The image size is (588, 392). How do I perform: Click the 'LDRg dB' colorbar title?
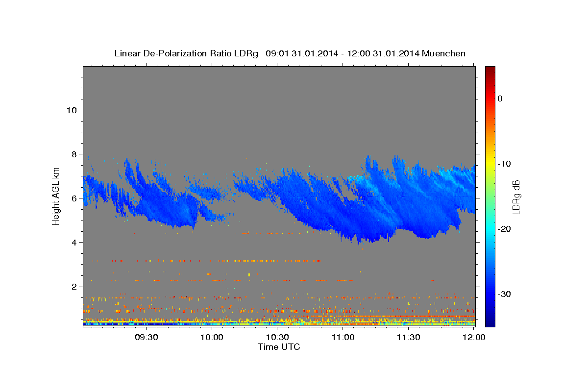coord(516,196)
